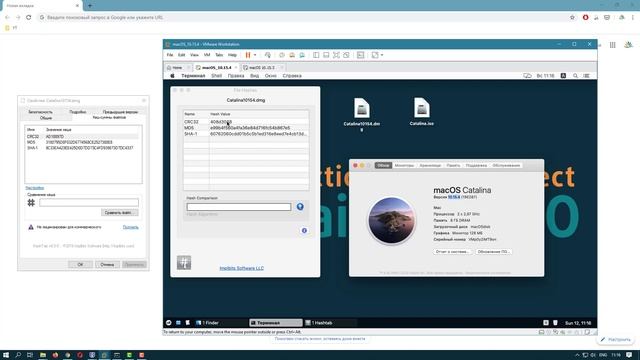Open snapshot manager icon in VMware toolbar

(x=302, y=55)
